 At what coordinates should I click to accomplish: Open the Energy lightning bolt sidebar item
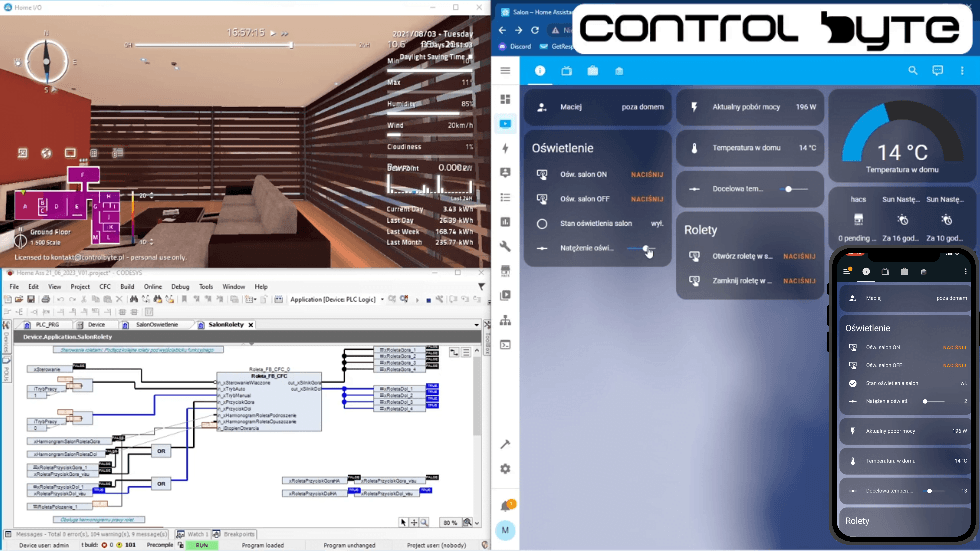(x=506, y=148)
